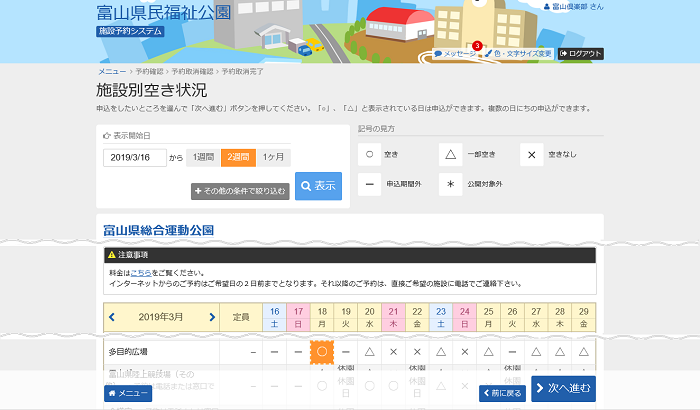
Task: Select △ for 多目的広場 on the 20th
Action: tap(370, 352)
